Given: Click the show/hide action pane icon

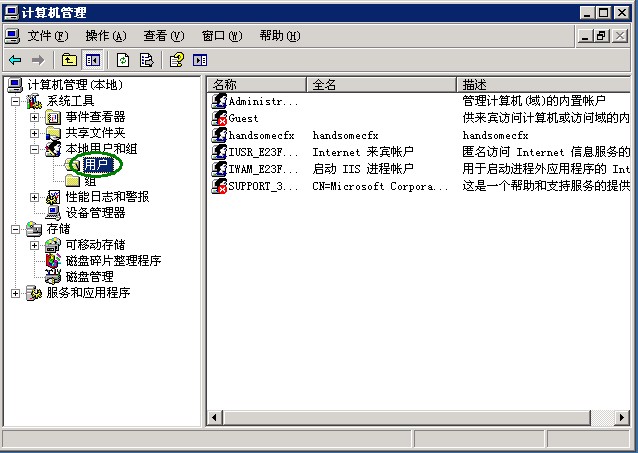Looking at the screenshot, I should (x=200, y=60).
